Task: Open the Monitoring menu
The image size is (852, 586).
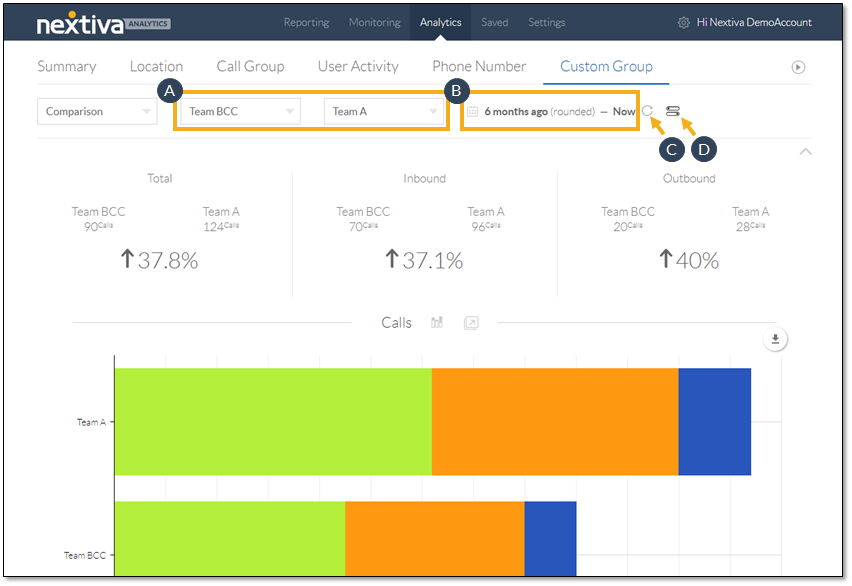Action: coord(374,23)
